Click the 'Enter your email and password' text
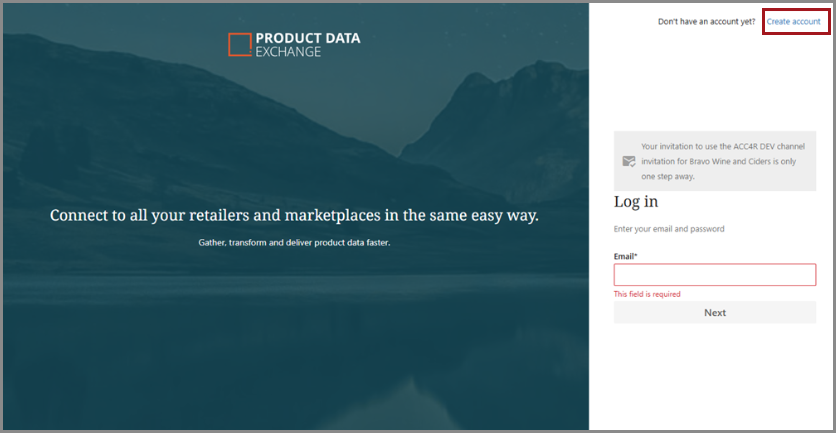 (x=669, y=229)
